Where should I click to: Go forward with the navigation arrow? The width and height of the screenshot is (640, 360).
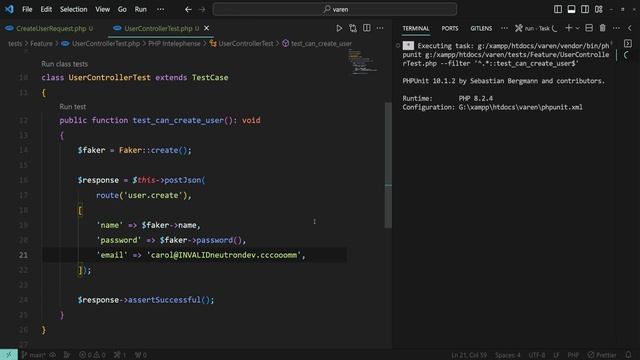point(202,9)
